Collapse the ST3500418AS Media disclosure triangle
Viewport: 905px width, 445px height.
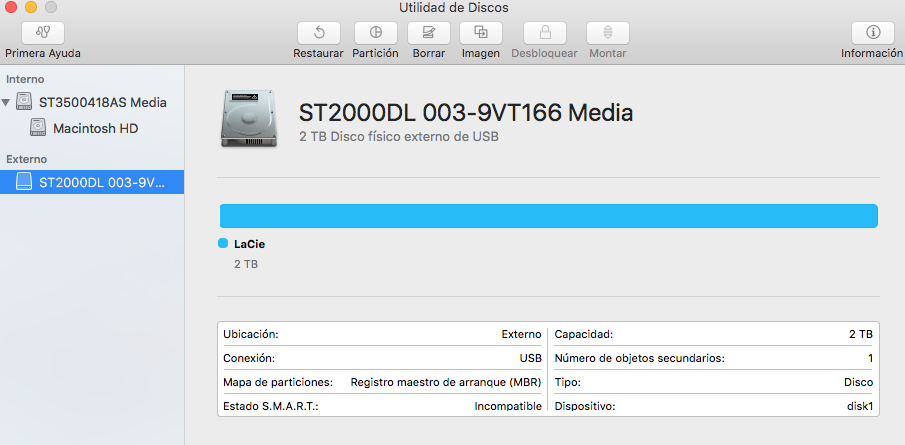6,103
